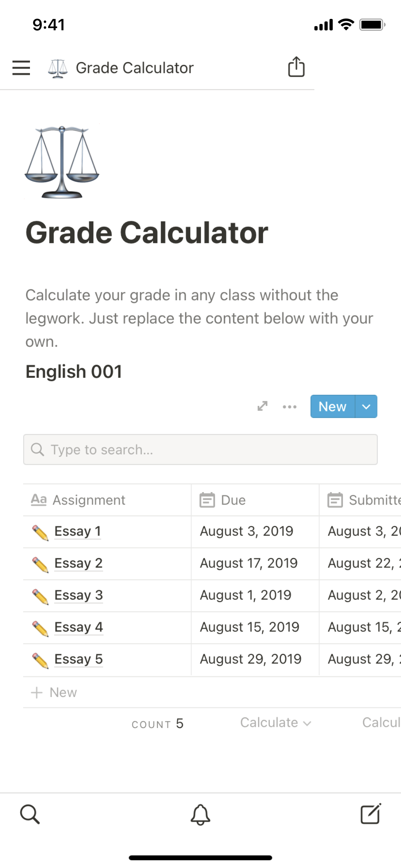Click the Grade Calculator header breadcrumb

134,68
